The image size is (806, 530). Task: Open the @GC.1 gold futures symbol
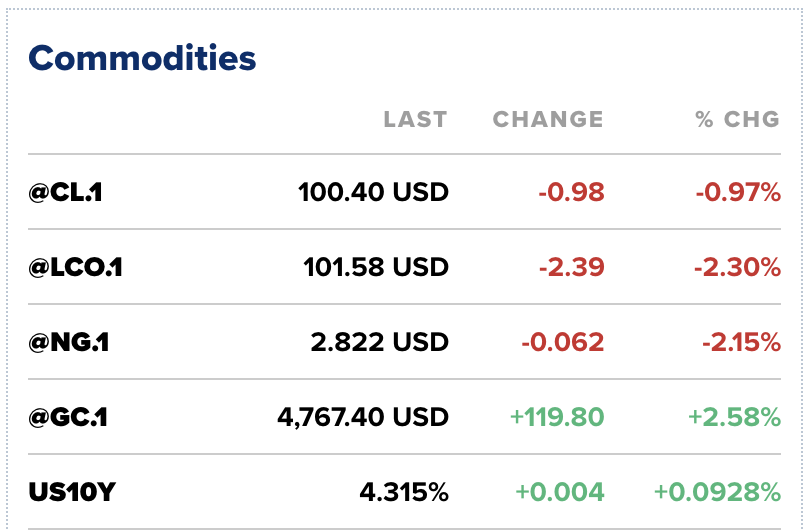point(68,417)
